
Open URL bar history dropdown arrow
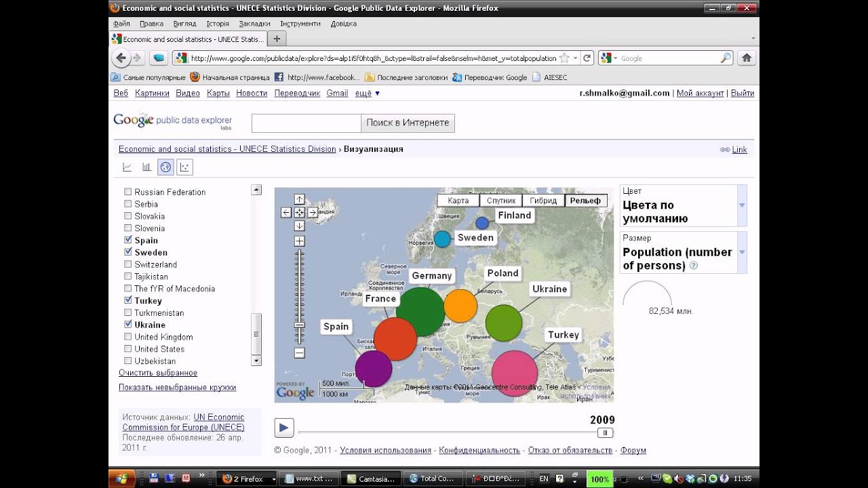coord(576,58)
